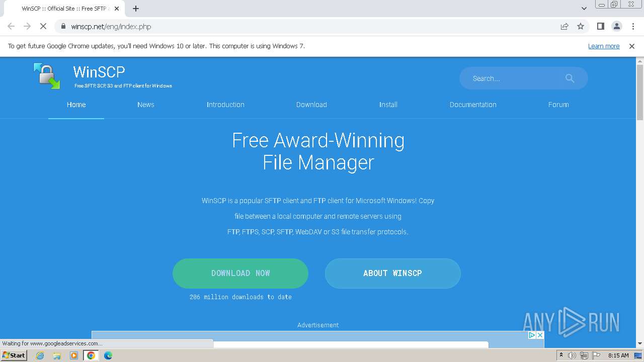The height and width of the screenshot is (362, 644).
Task: Go back to previous page
Action: coord(11,27)
